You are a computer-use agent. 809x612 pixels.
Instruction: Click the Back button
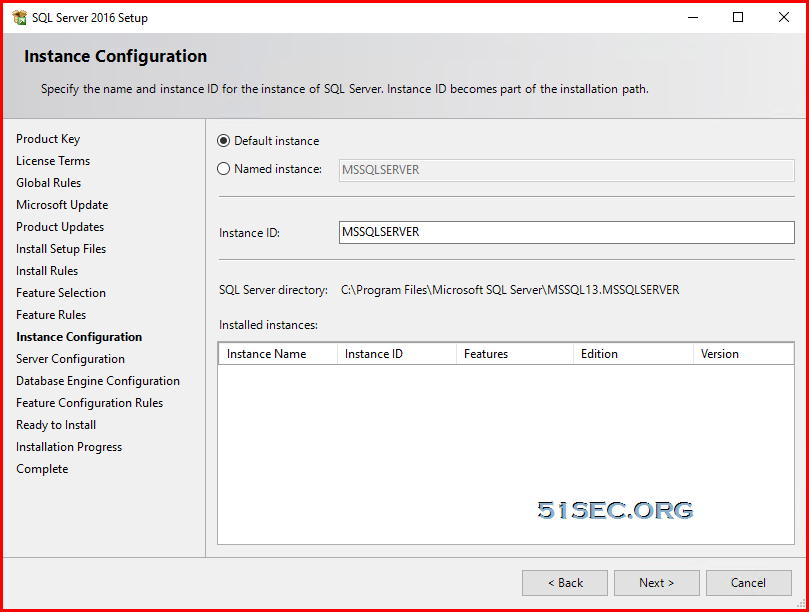coord(565,583)
